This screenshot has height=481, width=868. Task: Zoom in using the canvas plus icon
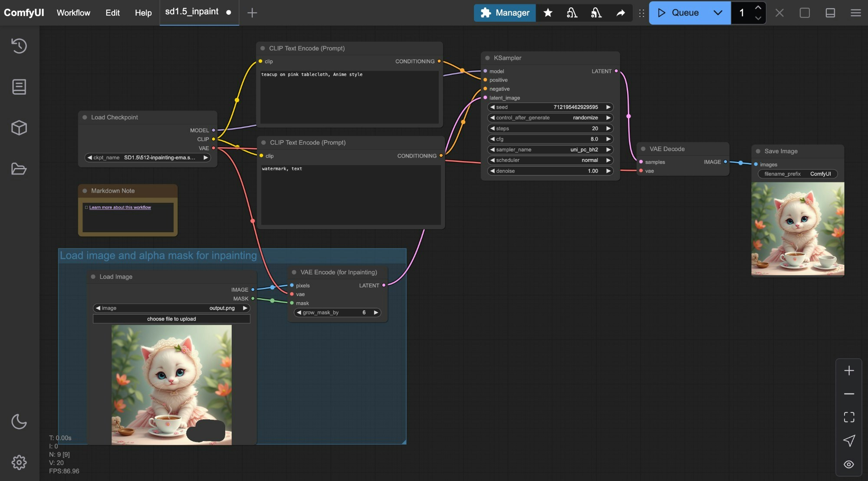point(849,370)
